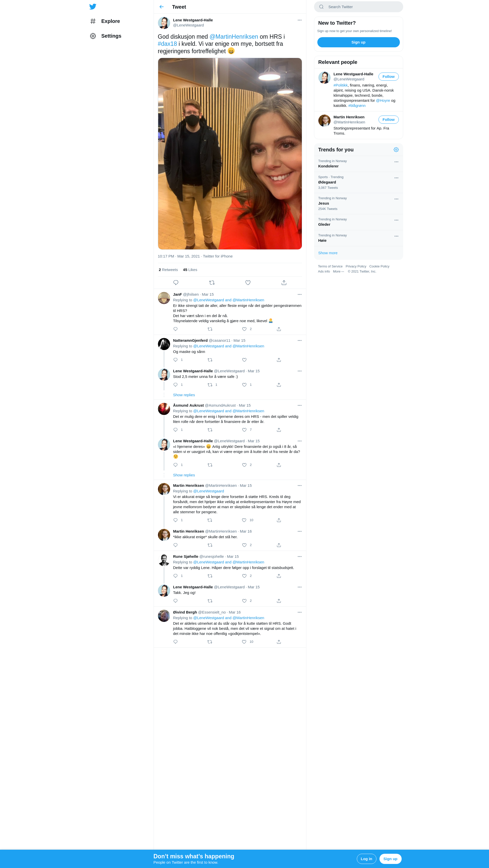Click the #dax18 hashtag link
Image resolution: width=489 pixels, height=868 pixels.
(167, 44)
